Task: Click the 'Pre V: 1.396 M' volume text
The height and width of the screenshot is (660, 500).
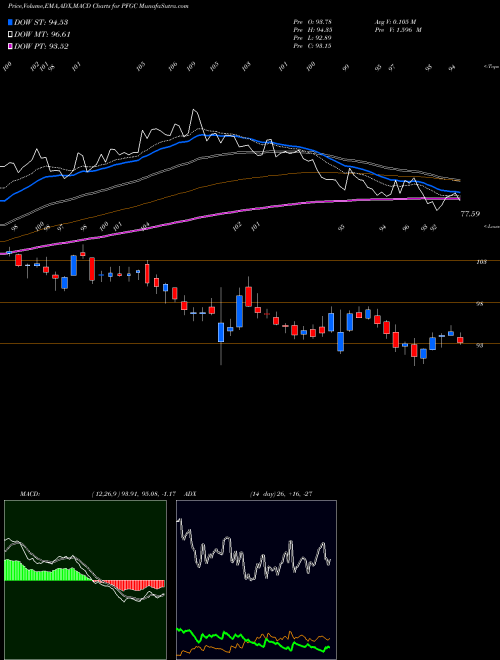Action: 397,30
